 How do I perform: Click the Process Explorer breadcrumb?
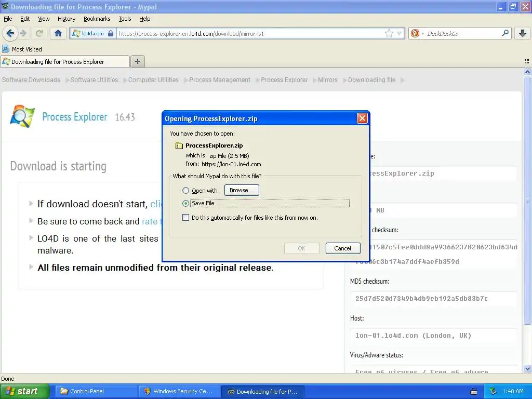click(x=284, y=79)
